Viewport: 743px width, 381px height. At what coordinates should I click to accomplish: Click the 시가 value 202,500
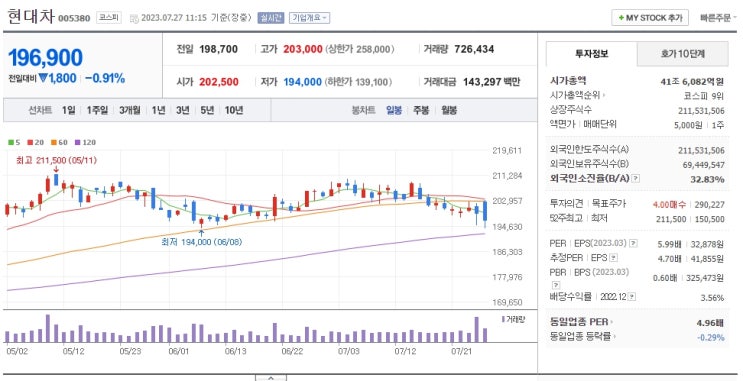click(218, 82)
